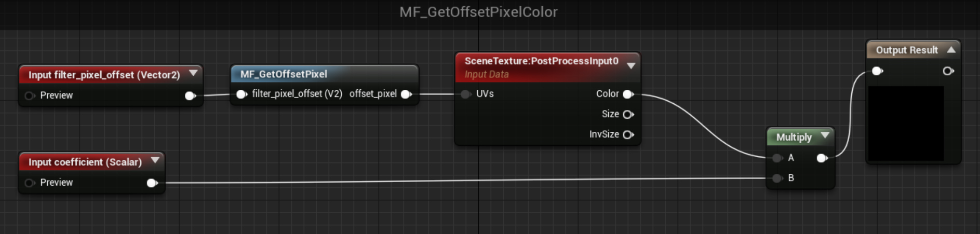Expand the Input filter_pixel_offset node arrow

click(193, 73)
